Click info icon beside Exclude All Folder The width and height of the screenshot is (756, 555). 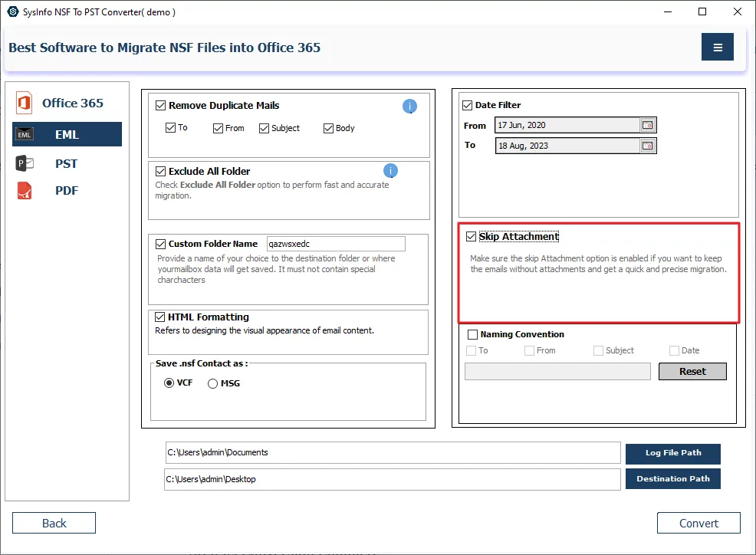click(390, 171)
